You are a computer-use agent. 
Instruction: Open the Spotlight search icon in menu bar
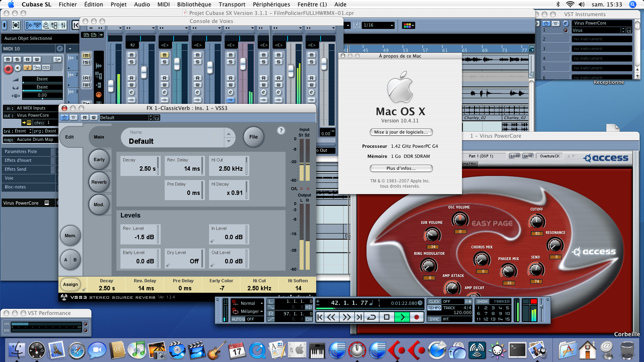[633, 4]
